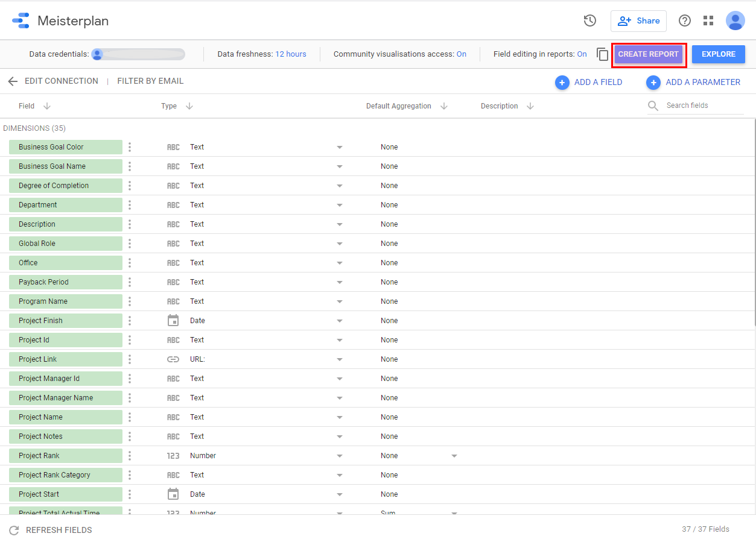Image resolution: width=756 pixels, height=545 pixels.
Task: Click the copy data source icon
Action: pos(602,54)
